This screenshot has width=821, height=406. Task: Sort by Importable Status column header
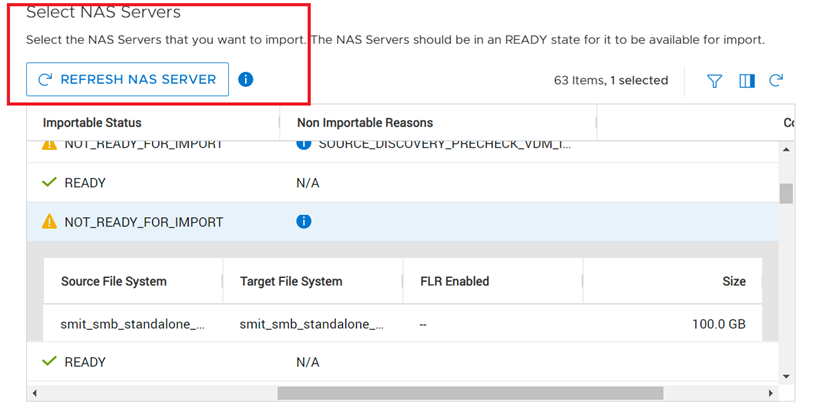pos(92,123)
